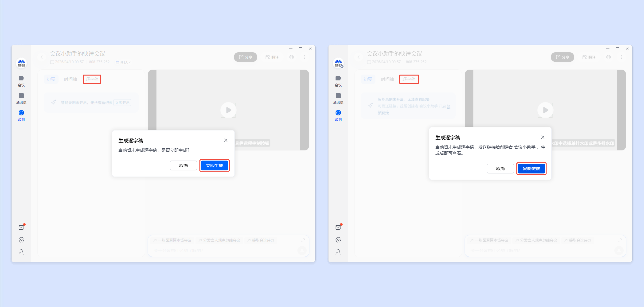Viewport: 644px width, 307px height.
Task: Select 录制 recordings in left window sidebar
Action: click(21, 116)
